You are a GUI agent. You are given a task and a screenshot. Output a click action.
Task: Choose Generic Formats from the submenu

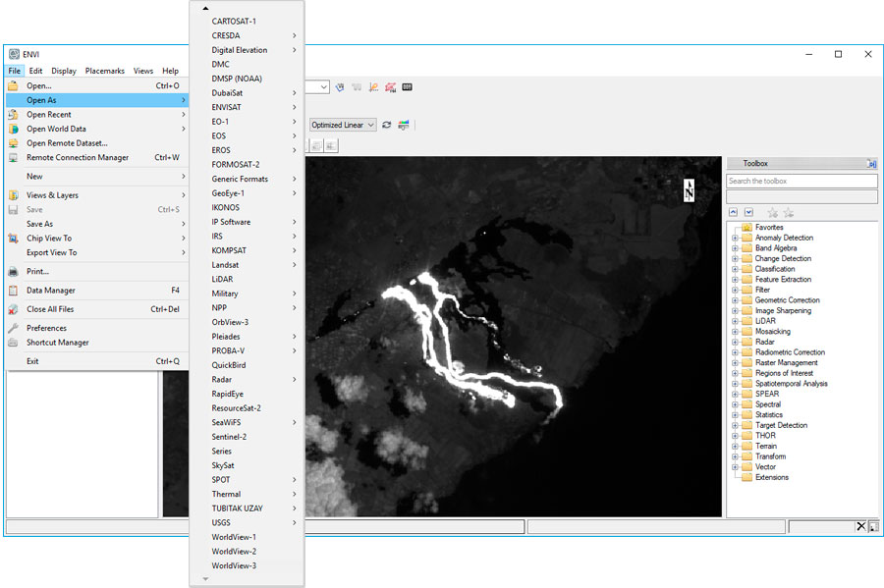tap(247, 179)
